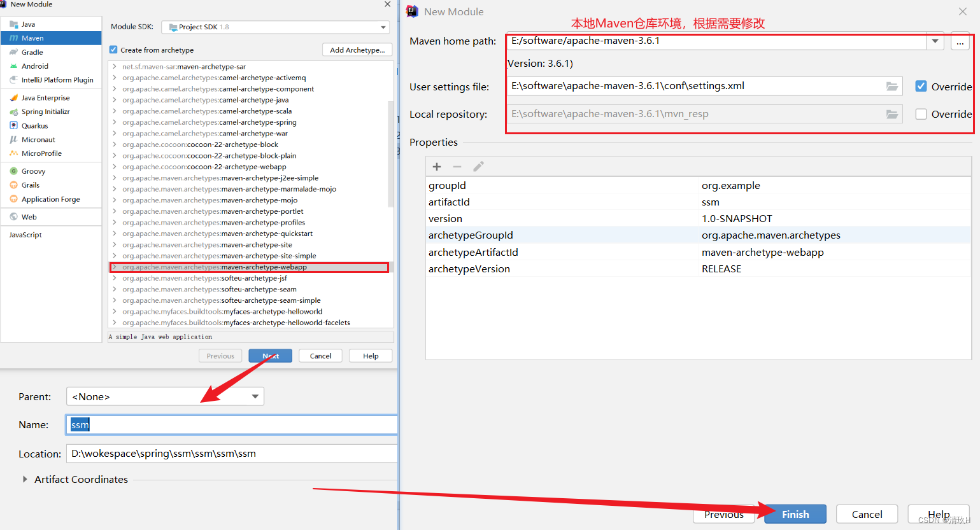The height and width of the screenshot is (530, 980).
Task: Select Java module type icon
Action: (13, 24)
